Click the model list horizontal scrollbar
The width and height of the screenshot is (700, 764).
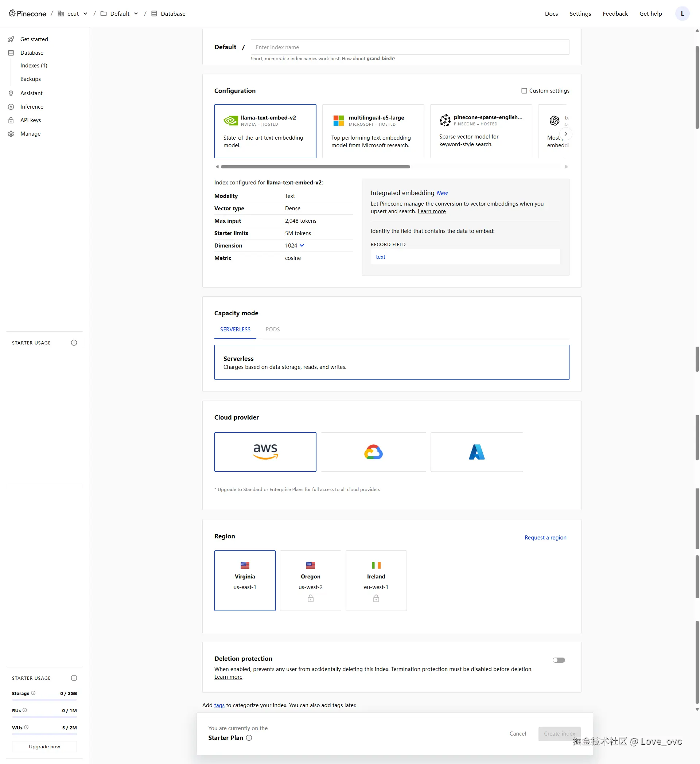(x=315, y=167)
